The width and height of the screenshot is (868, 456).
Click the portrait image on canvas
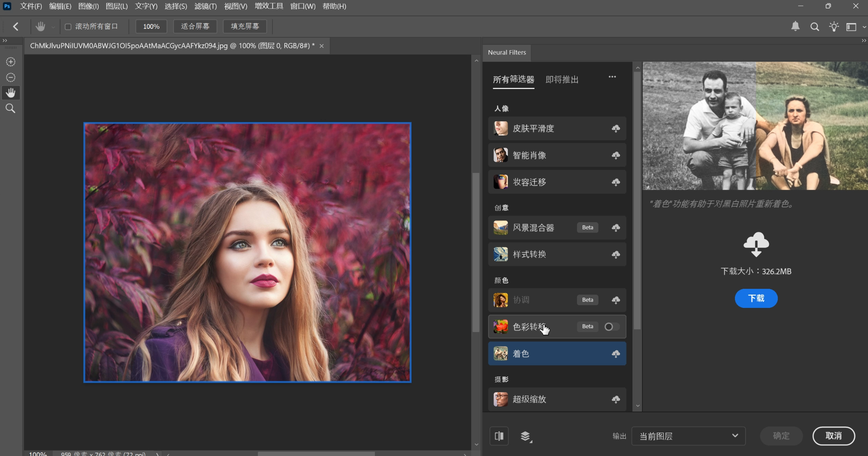[x=247, y=253]
